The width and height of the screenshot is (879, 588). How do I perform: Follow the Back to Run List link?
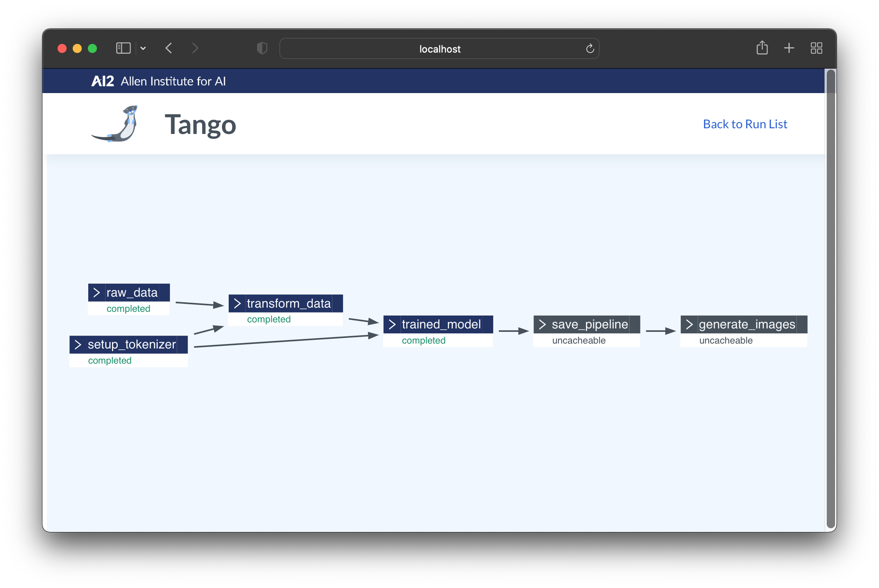coord(745,124)
